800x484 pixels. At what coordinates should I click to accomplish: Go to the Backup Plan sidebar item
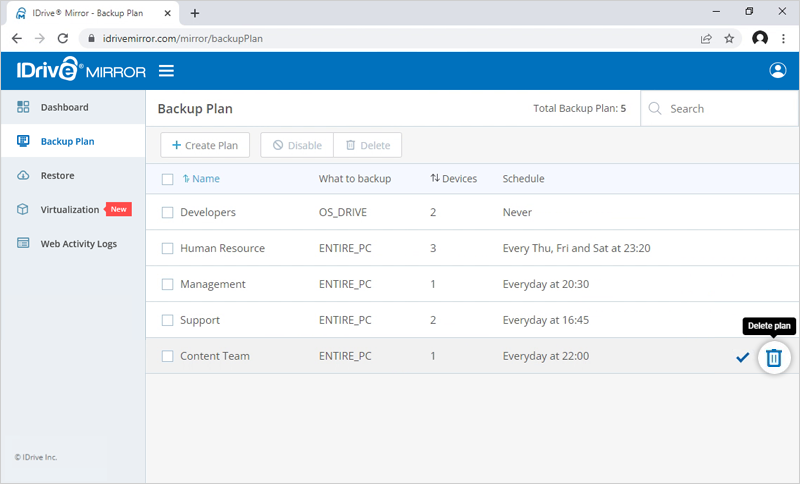(67, 142)
